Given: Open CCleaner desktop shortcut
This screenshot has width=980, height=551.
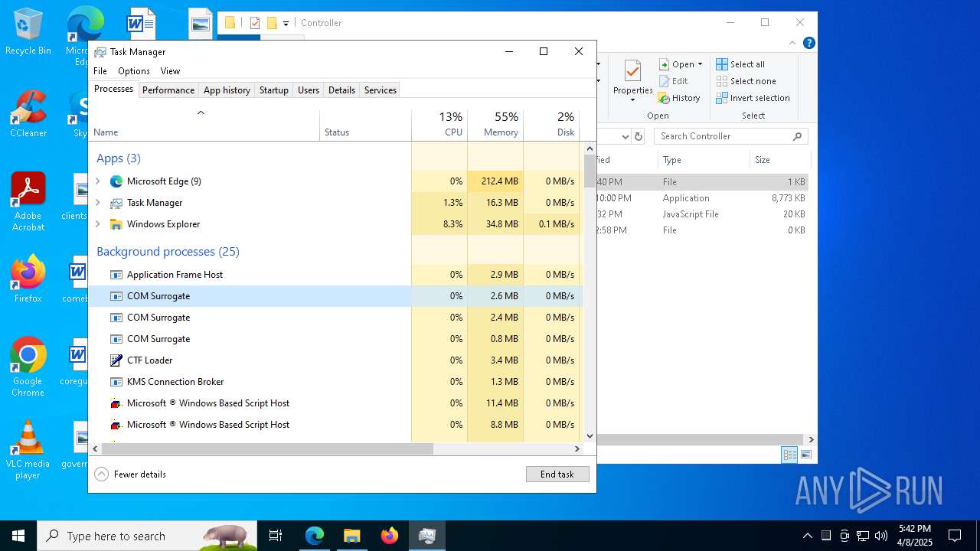Looking at the screenshot, I should tap(28, 114).
